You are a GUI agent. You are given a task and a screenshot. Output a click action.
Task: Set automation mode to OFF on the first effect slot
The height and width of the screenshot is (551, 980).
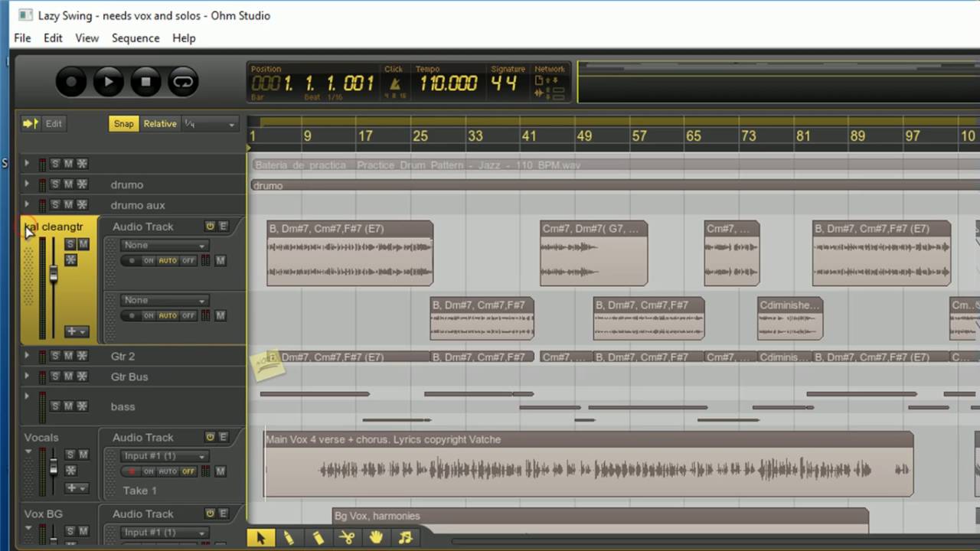pyautogui.click(x=188, y=260)
